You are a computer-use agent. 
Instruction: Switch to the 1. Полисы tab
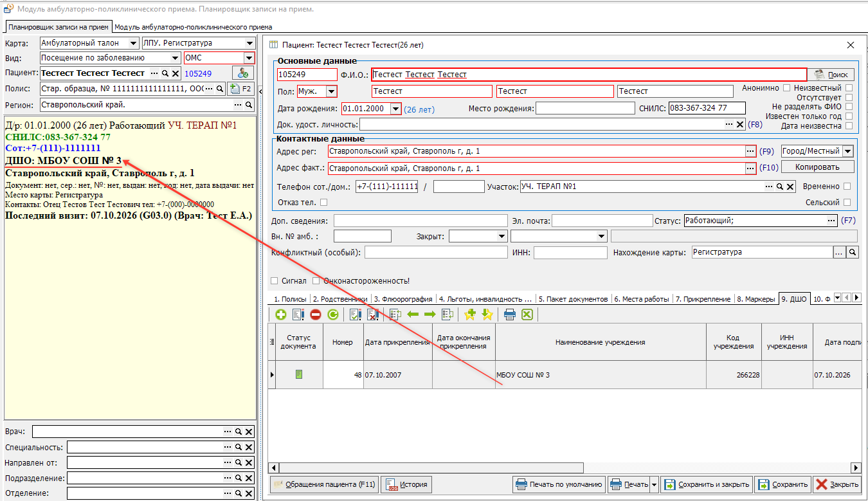[x=290, y=299]
